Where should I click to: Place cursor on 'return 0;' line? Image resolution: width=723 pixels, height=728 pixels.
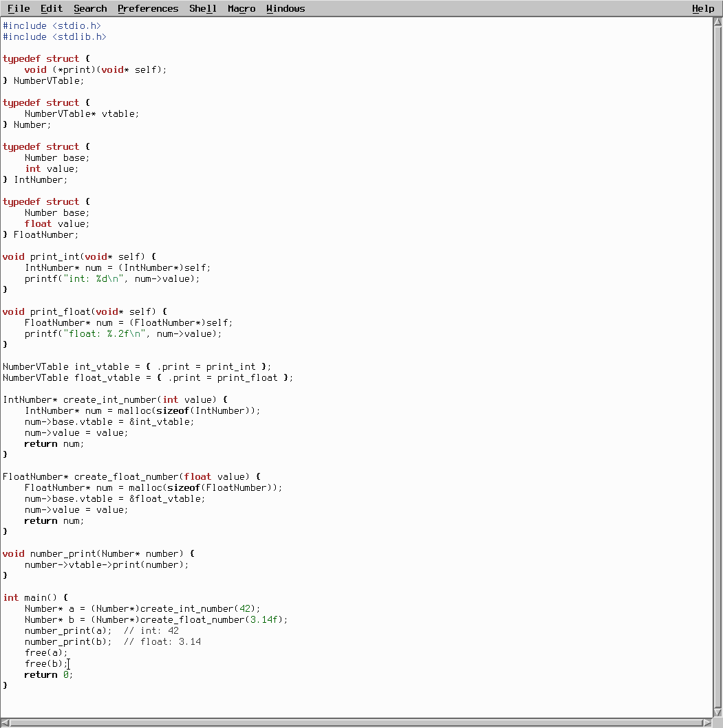point(48,674)
